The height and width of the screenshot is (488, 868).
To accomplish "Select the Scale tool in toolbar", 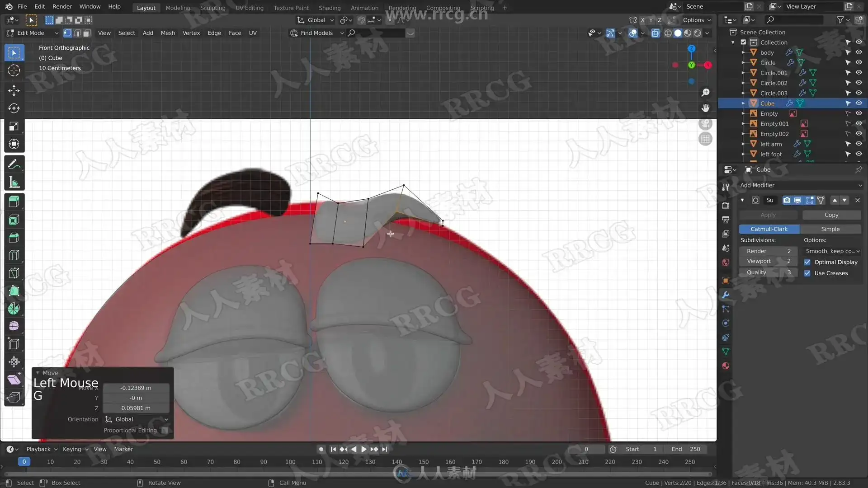I will 14,127.
